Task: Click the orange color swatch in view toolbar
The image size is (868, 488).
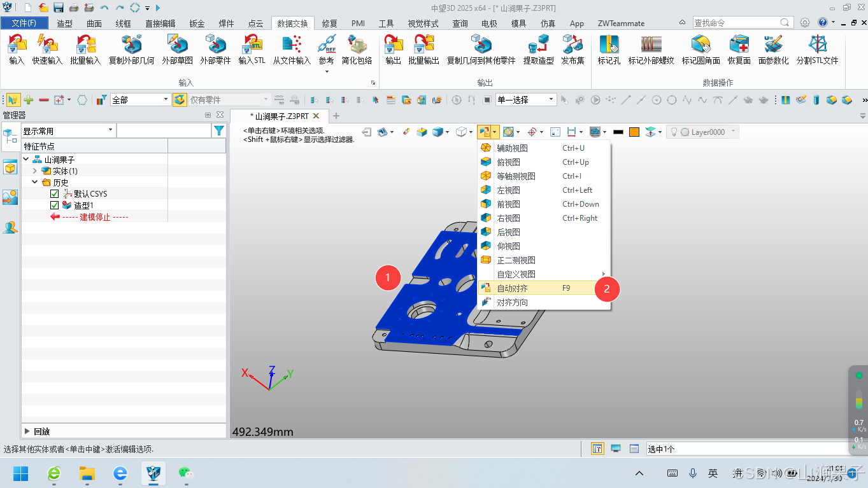Action: pos(634,132)
